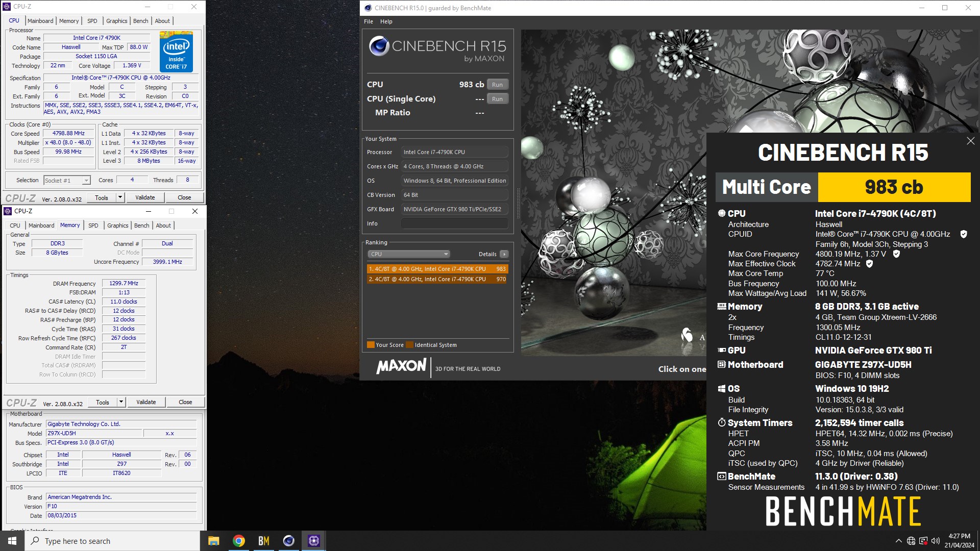Viewport: 980px width, 551px height.
Task: Switch to the CPU-Z taskbar icon
Action: [x=313, y=541]
